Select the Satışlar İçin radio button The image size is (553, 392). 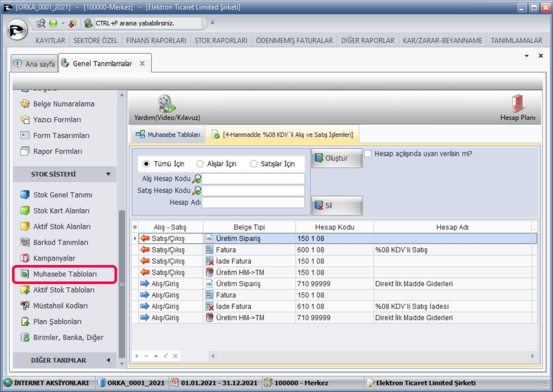(x=254, y=164)
